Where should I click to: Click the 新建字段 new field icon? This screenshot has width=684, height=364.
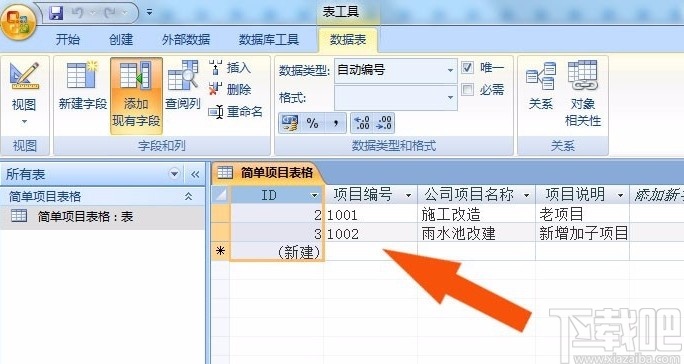[x=82, y=76]
